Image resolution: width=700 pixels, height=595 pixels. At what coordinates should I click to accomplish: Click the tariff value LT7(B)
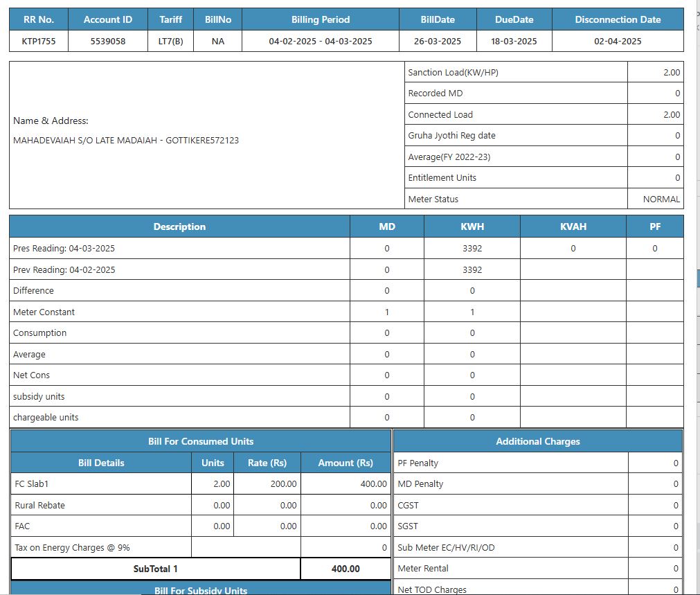coord(170,42)
